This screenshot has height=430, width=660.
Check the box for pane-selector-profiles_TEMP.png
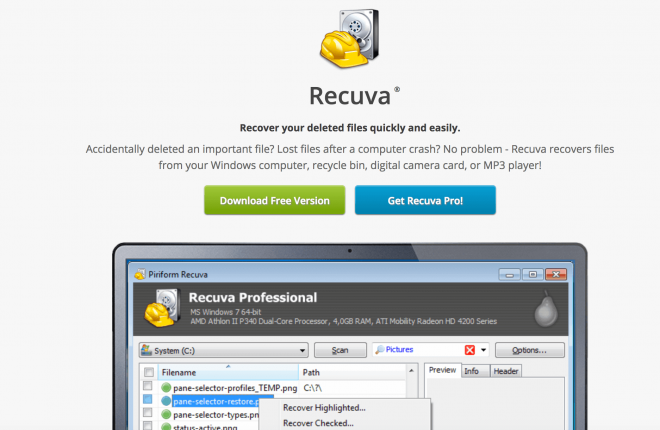pos(148,386)
